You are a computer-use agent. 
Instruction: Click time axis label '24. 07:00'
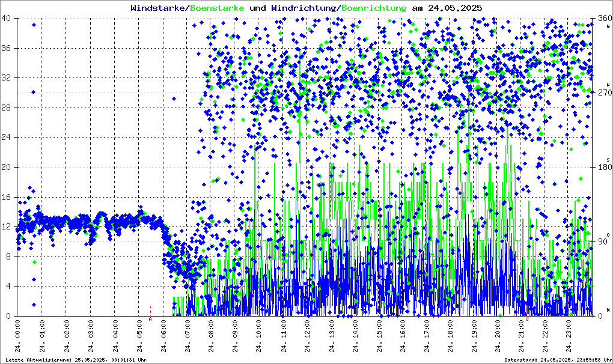click(x=188, y=336)
